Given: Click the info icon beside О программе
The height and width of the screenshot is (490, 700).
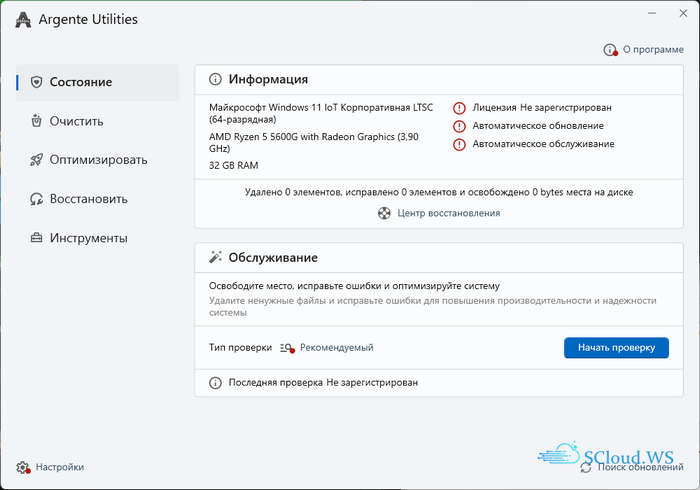Looking at the screenshot, I should [x=610, y=50].
